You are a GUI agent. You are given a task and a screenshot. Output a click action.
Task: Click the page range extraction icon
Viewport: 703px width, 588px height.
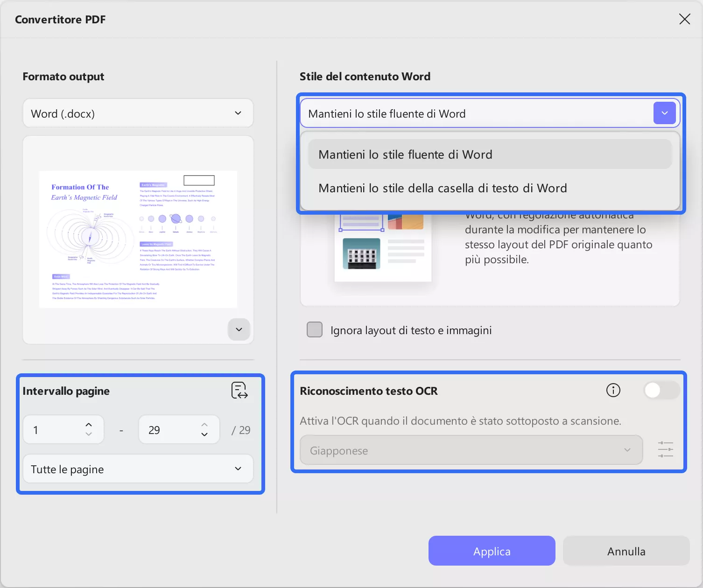[x=239, y=391]
